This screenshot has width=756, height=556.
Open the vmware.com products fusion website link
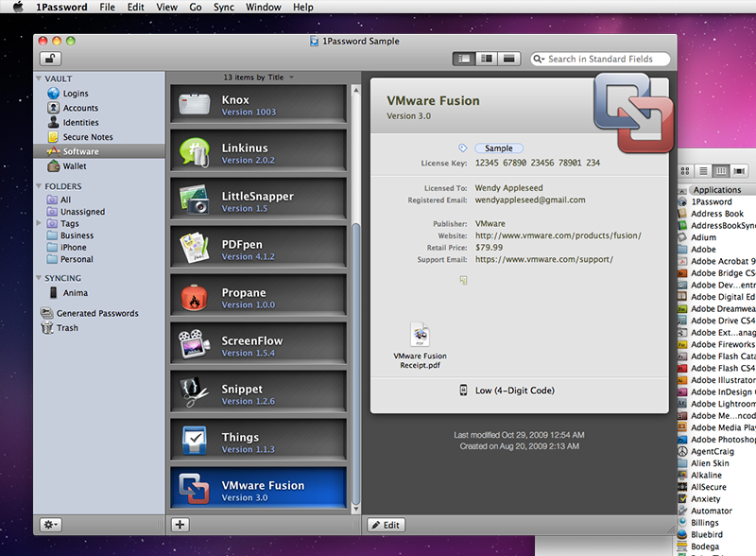[x=558, y=235]
